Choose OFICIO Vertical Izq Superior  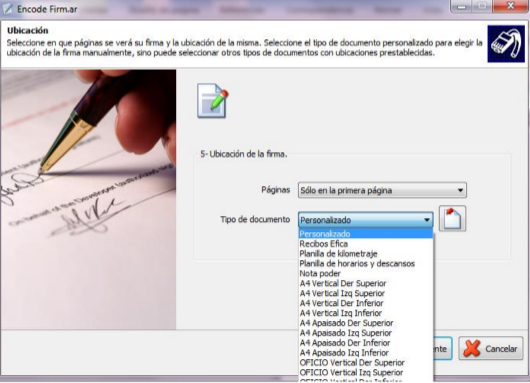365,372
